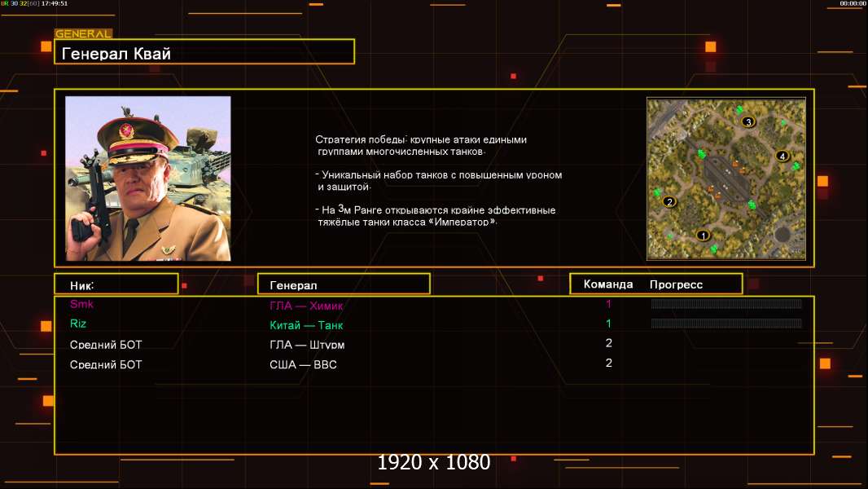Select player Riz in the list
Image resolution: width=868 pixels, height=489 pixels.
(x=78, y=324)
